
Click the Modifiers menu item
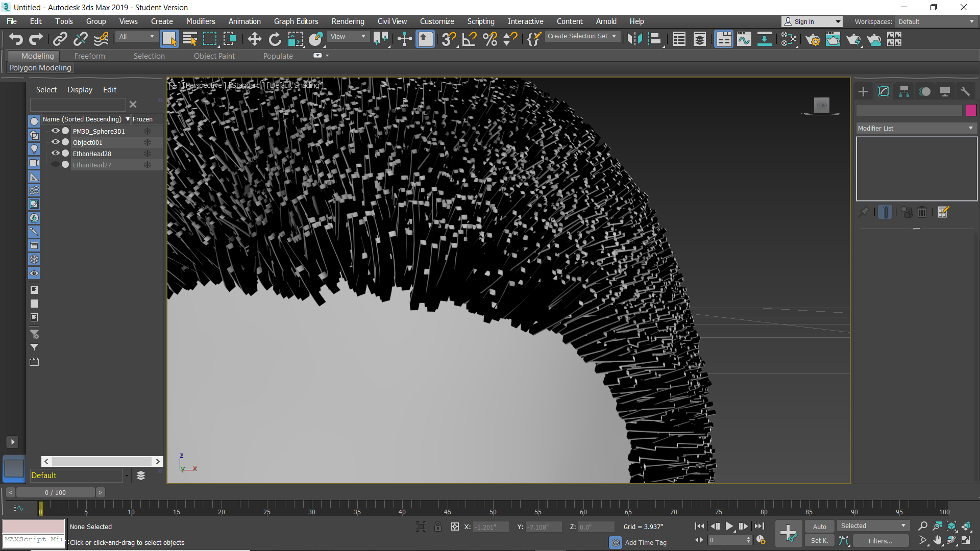coord(200,21)
